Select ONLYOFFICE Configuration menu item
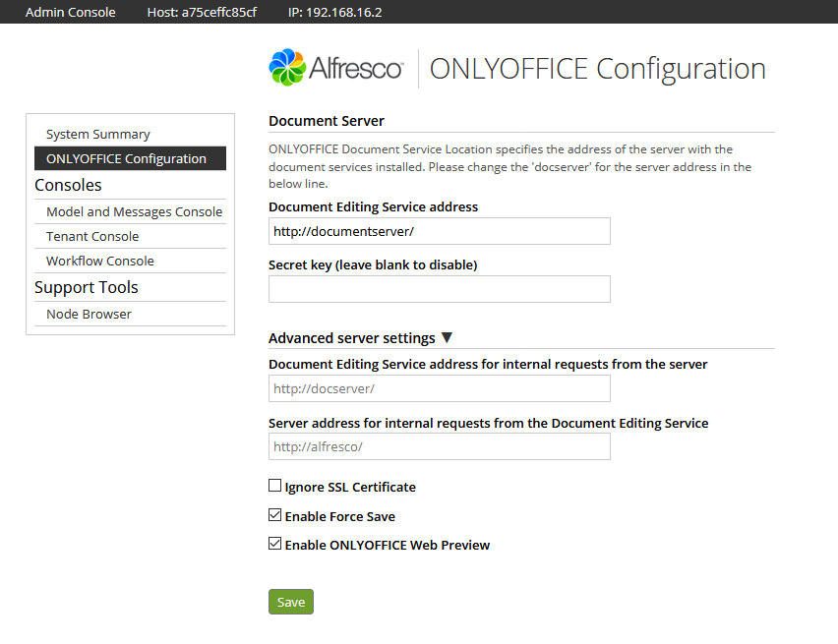Image resolution: width=838 pixels, height=644 pixels. [x=130, y=158]
